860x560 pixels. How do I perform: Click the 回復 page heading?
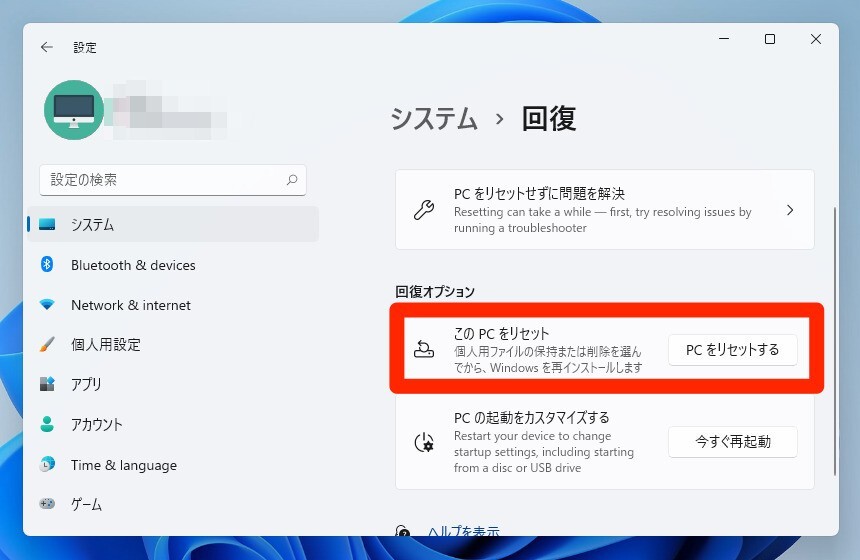pos(549,118)
